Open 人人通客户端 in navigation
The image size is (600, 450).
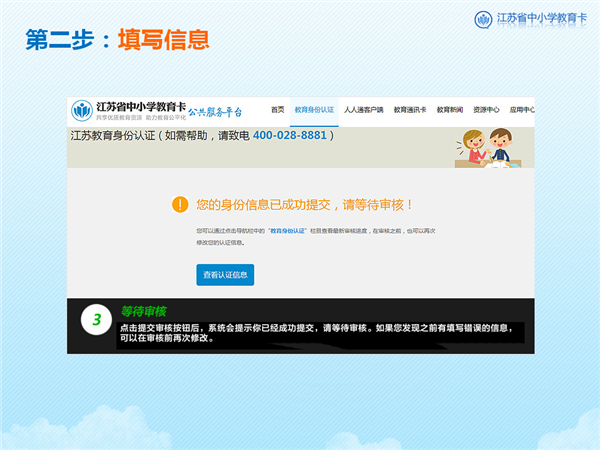pos(364,110)
